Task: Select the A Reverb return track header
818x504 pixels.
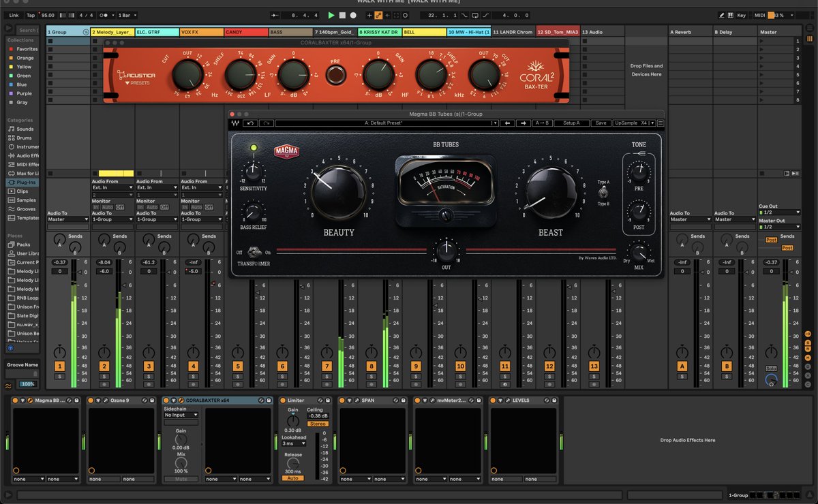Action: tap(690, 32)
